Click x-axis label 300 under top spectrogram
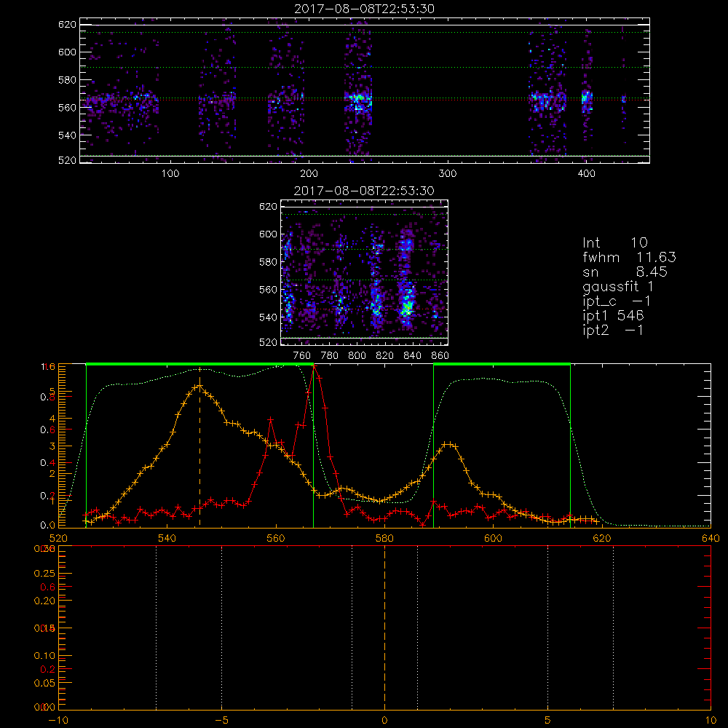Screen dimensions: 728x728 click(448, 174)
